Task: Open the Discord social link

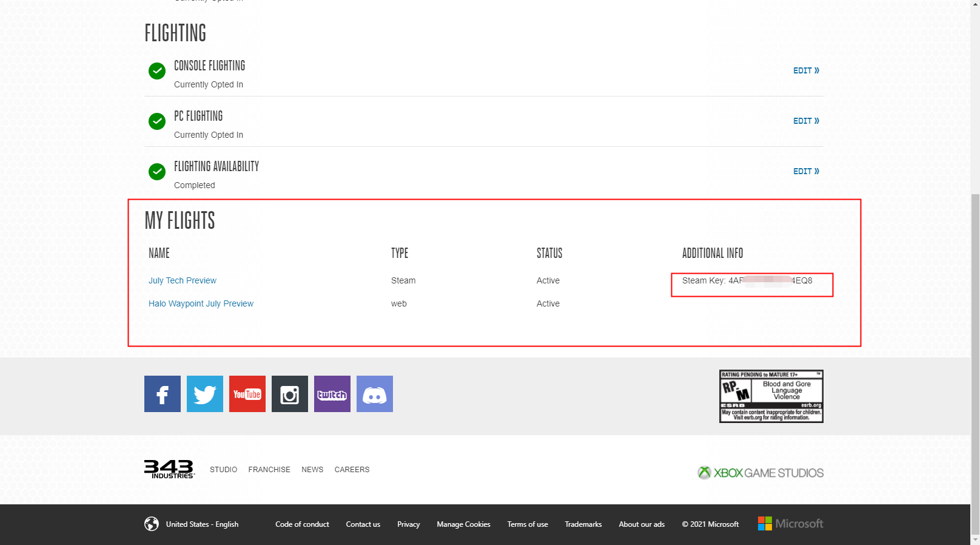Action: [x=375, y=394]
